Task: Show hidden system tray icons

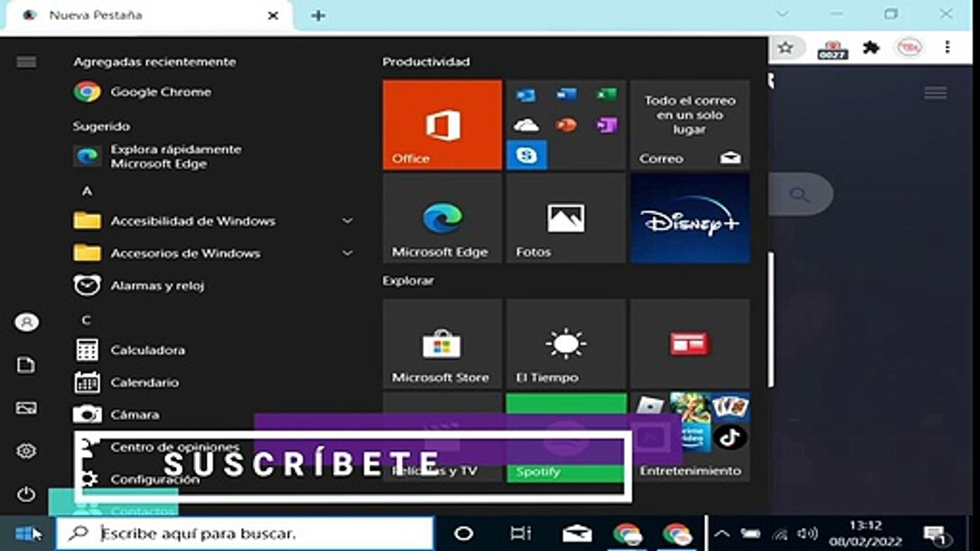Action: [x=721, y=533]
